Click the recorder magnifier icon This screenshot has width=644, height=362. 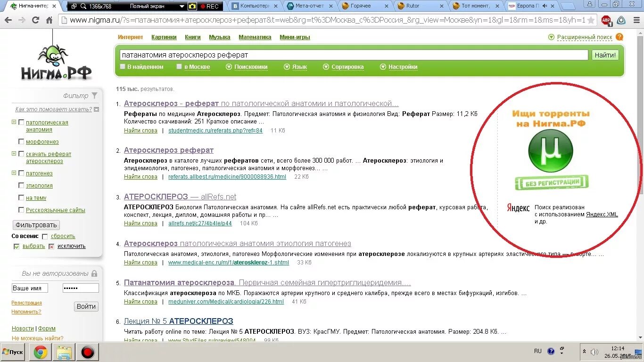tap(83, 6)
